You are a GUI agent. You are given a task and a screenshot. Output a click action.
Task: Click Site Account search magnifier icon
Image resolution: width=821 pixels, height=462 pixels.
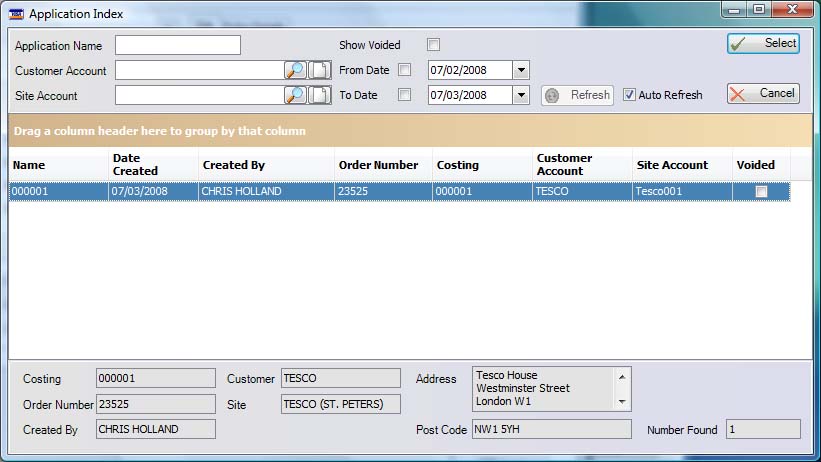point(295,95)
